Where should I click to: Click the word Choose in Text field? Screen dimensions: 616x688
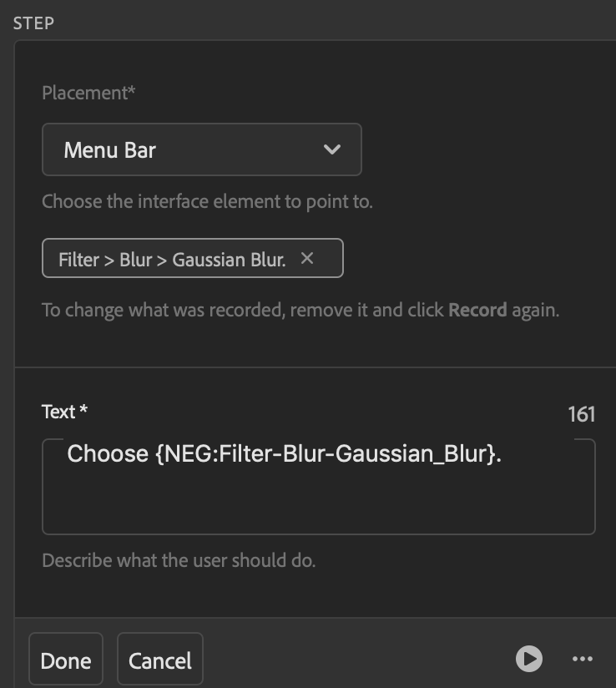(107, 454)
